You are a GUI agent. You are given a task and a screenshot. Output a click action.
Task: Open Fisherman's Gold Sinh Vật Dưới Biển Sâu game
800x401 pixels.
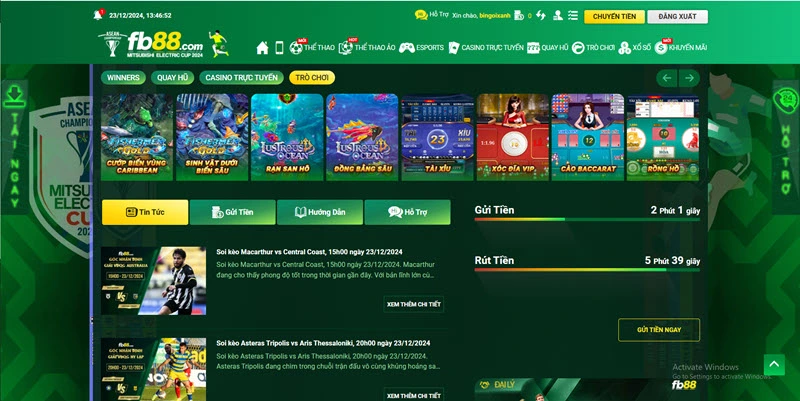tap(212, 137)
